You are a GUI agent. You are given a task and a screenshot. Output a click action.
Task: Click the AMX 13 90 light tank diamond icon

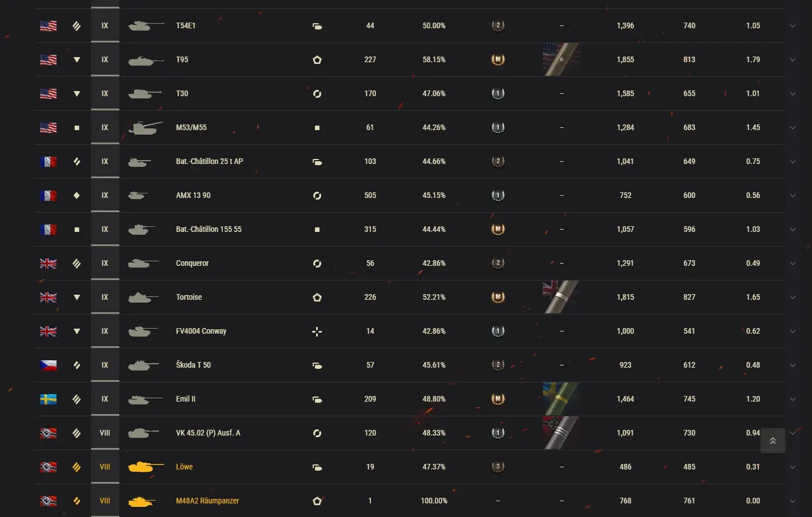pyautogui.click(x=77, y=196)
